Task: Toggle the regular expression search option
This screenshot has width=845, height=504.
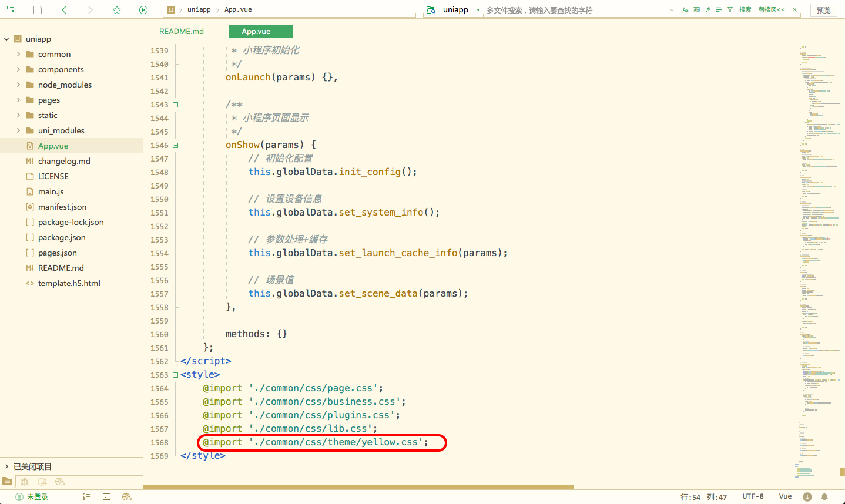Action: pyautogui.click(x=707, y=10)
